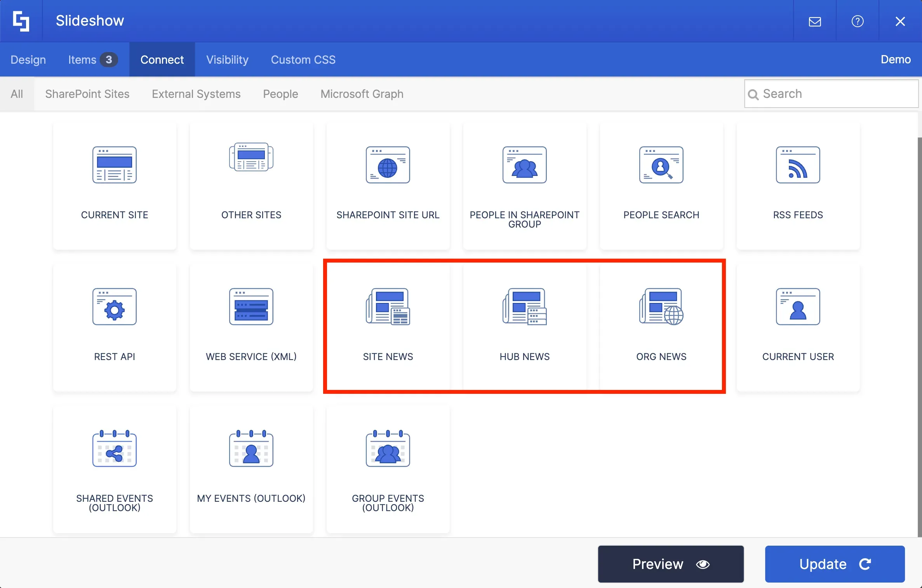The height and width of the screenshot is (588, 922).
Task: Click the mail envelope icon in header
Action: 815,21
